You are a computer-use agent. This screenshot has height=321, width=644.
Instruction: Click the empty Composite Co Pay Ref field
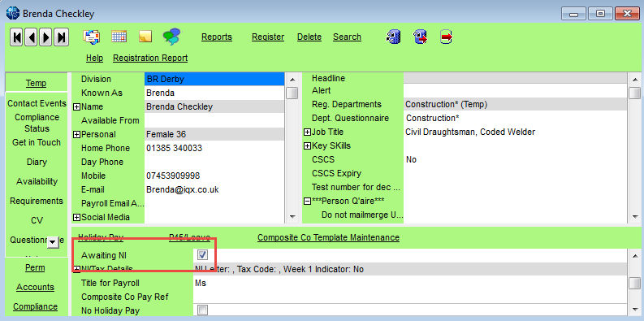coord(411,297)
